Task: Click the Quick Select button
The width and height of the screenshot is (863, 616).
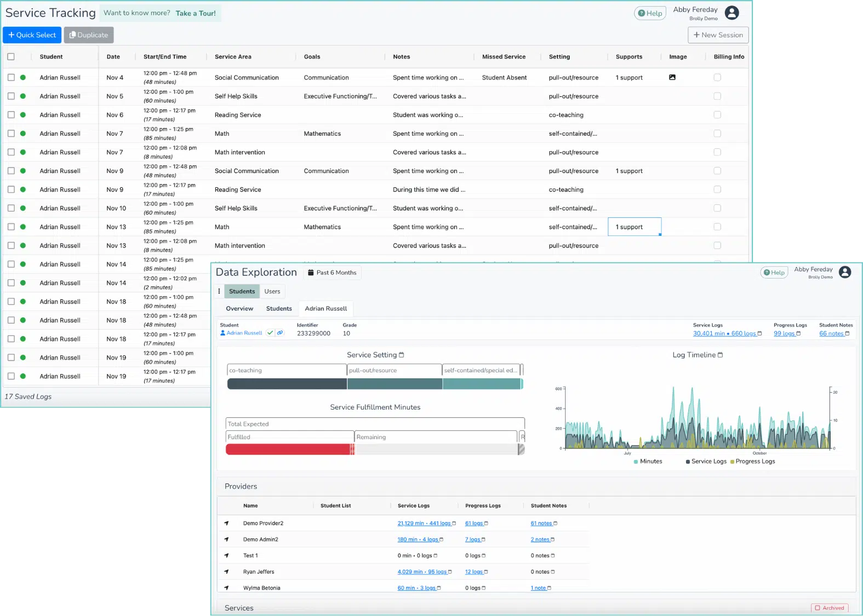Action: pos(32,35)
